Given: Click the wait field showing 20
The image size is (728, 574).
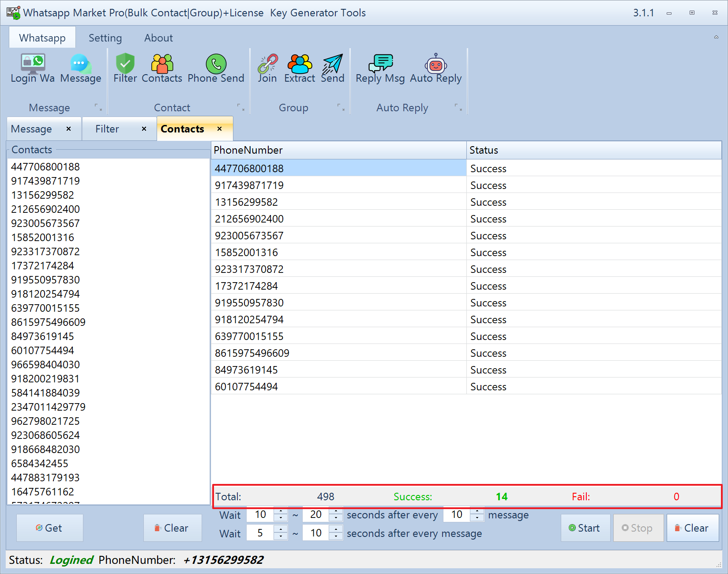Looking at the screenshot, I should 316,514.
